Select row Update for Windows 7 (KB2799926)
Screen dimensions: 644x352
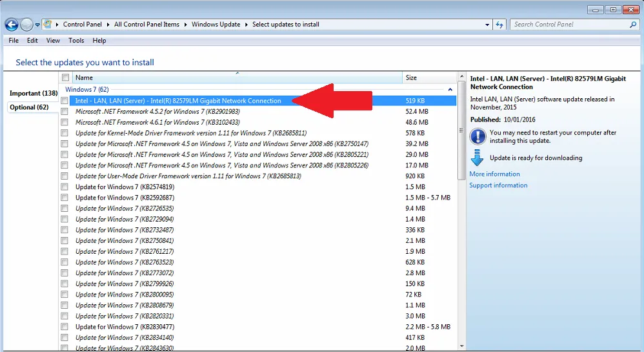[x=263, y=284]
